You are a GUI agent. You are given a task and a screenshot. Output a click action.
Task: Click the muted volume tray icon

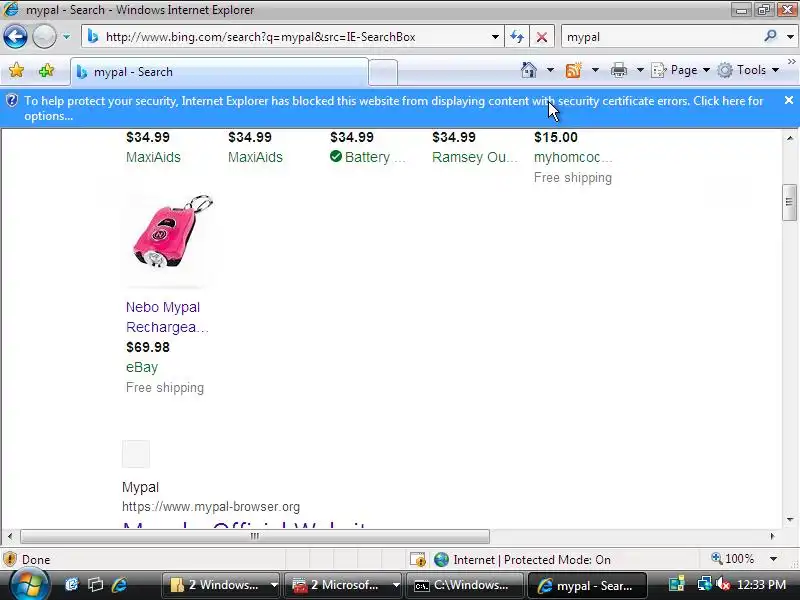coord(722,584)
